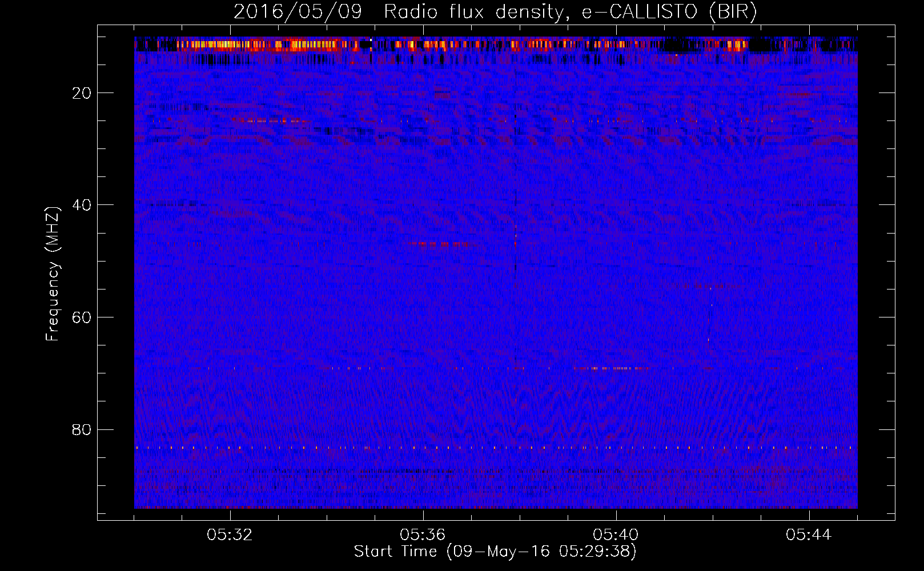924x571 pixels.
Task: Click the 'Frequency (MHZ)' axis label
Action: 53,274
